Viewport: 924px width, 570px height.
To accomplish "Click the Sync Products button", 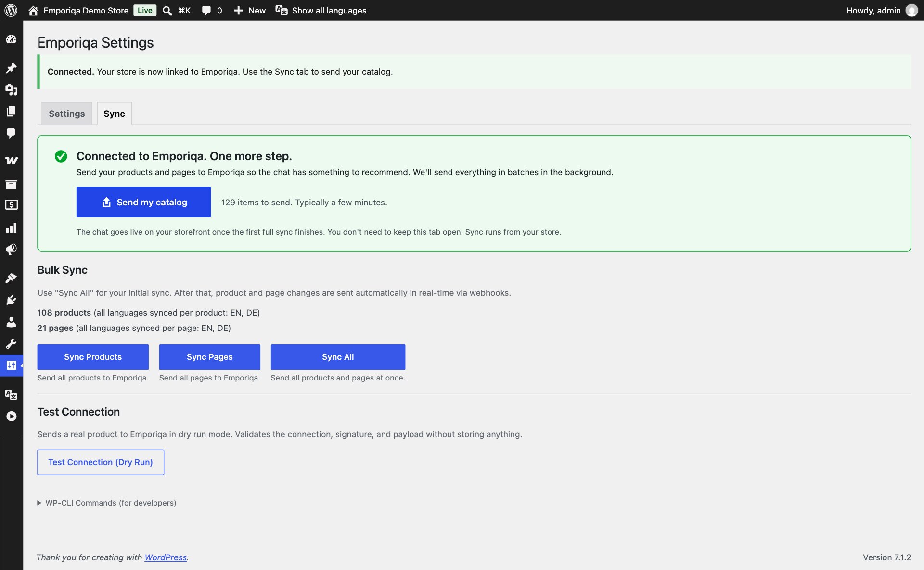I will point(93,357).
